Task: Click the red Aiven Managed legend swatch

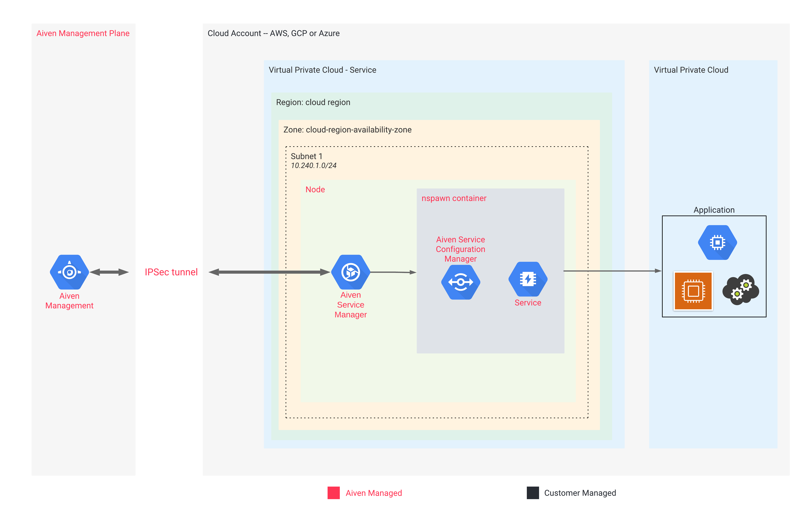Action: pos(333,493)
